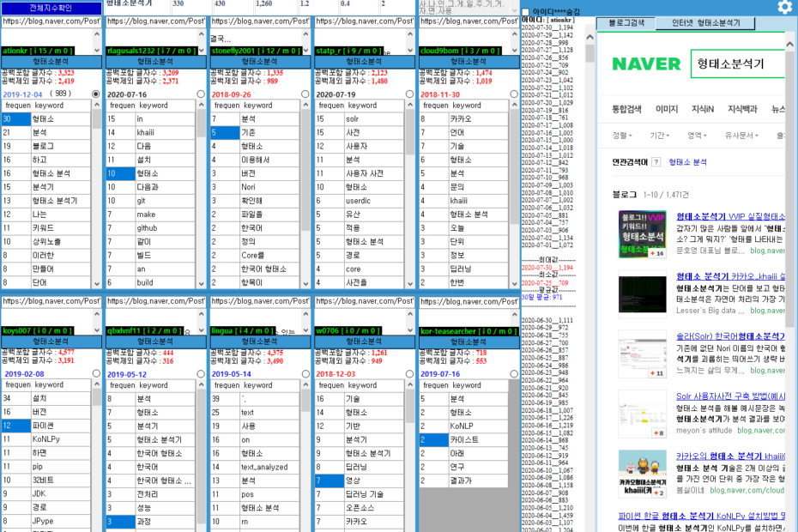Viewport: 798px width, 532px height.
Task: Click the NAVER logo
Action: click(646, 64)
